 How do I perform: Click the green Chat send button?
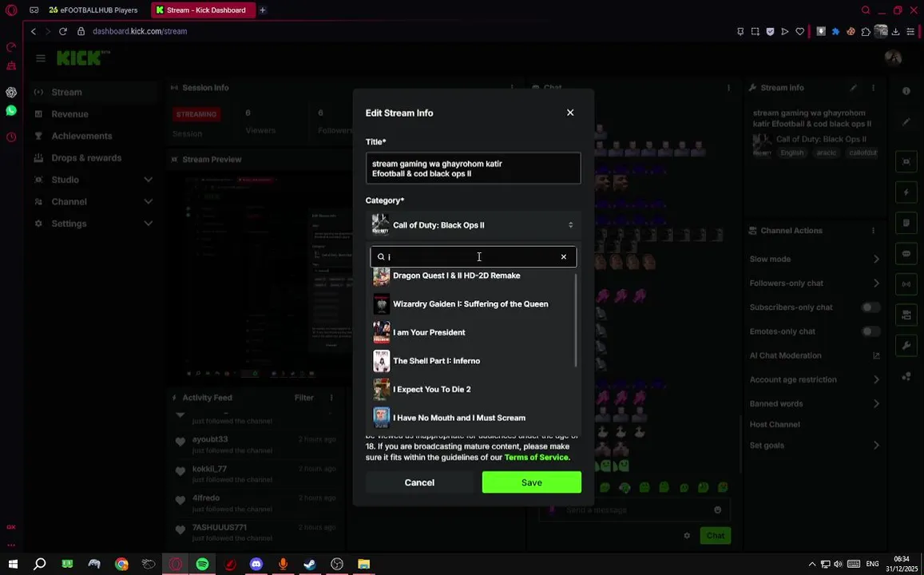coord(716,536)
